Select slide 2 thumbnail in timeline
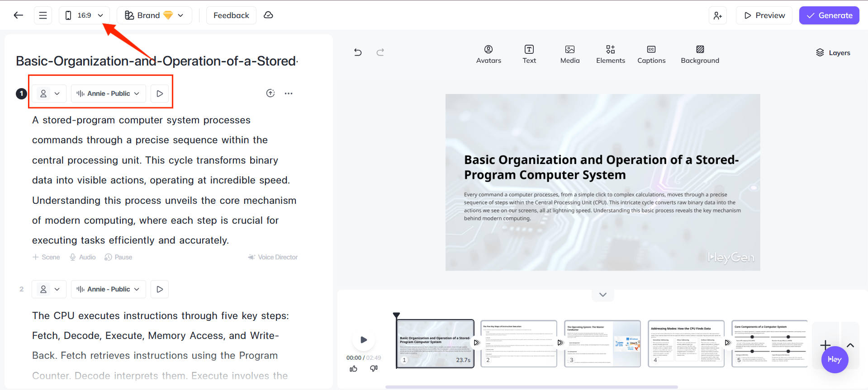The image size is (868, 390). pos(519,344)
